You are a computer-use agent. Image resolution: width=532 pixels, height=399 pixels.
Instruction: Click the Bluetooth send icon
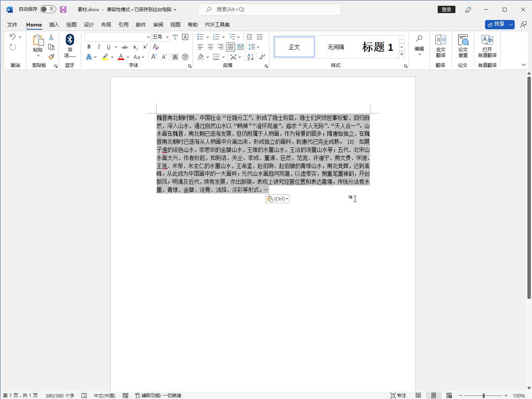[70, 40]
